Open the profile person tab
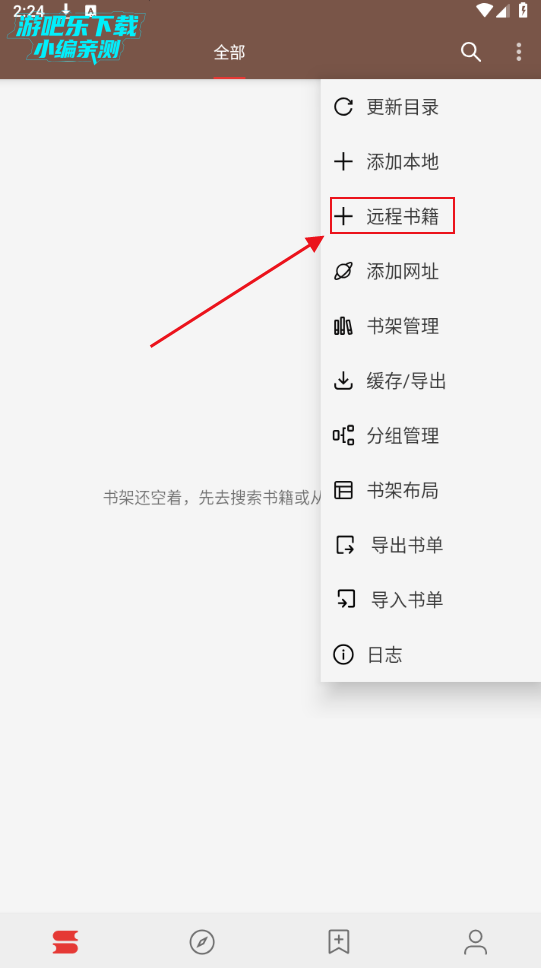The width and height of the screenshot is (541, 968). (475, 942)
